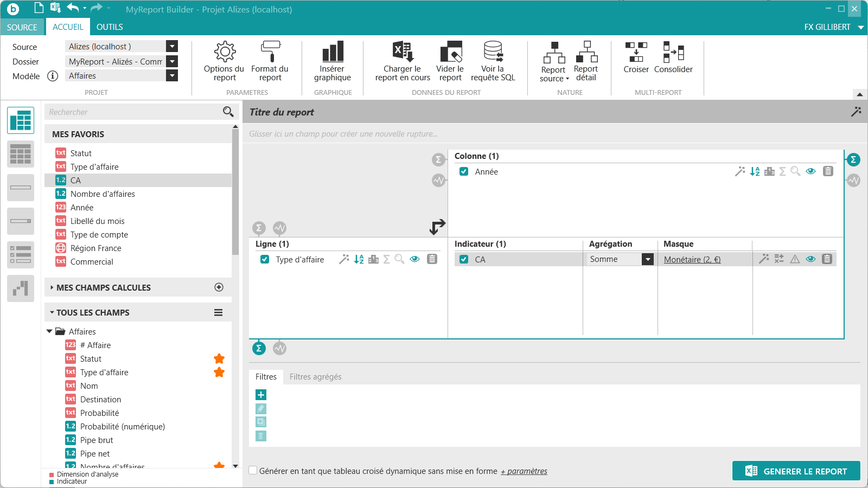Screen dimensions: 868x488
Task: Uncheck the Année column checkbox
Action: [x=464, y=171]
